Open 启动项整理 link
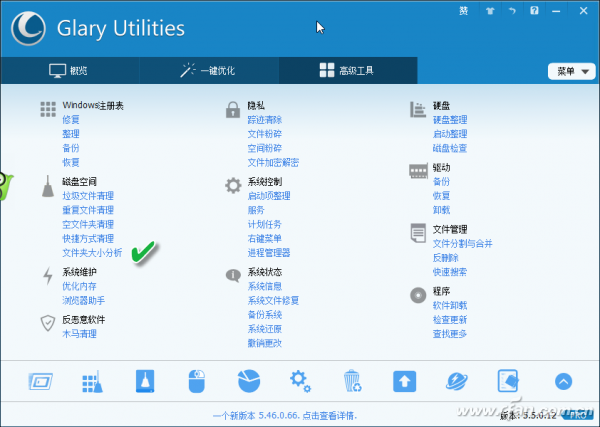Viewport: 600px width, 427px height. coord(269,196)
